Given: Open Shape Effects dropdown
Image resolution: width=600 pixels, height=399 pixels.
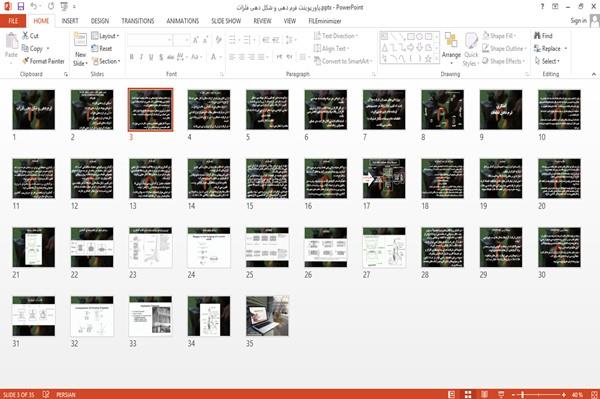Looking at the screenshot, I should coord(503,61).
